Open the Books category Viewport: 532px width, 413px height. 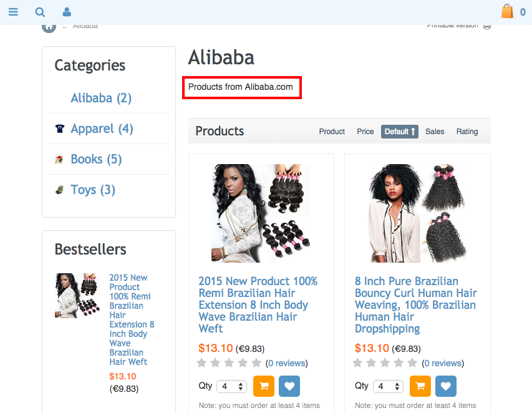point(95,159)
